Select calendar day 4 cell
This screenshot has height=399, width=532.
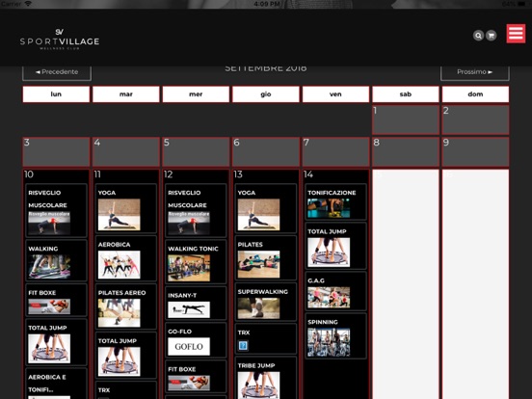pos(126,151)
